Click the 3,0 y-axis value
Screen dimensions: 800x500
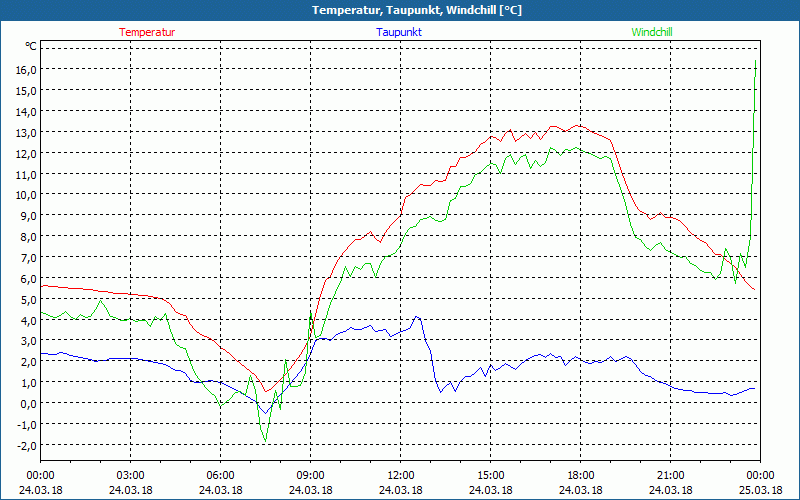(x=29, y=341)
